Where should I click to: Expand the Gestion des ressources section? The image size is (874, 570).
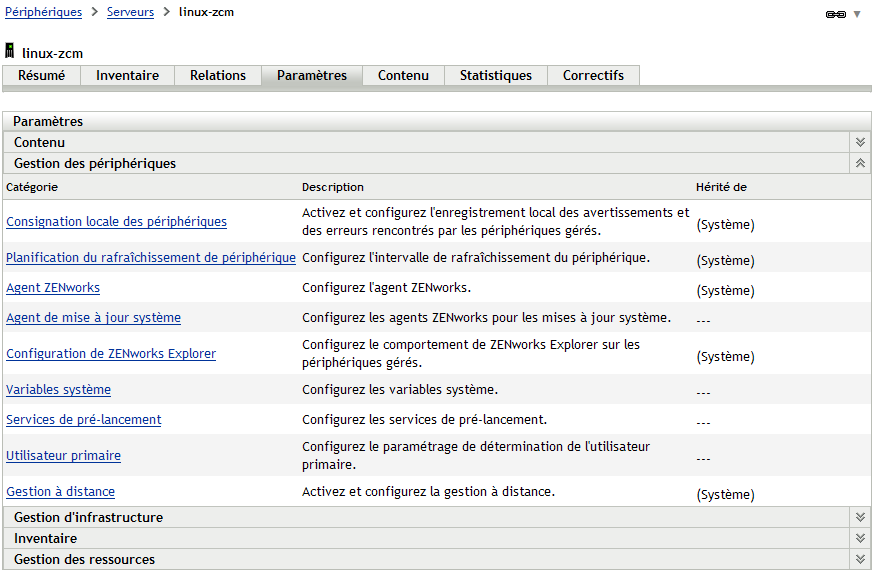(859, 559)
